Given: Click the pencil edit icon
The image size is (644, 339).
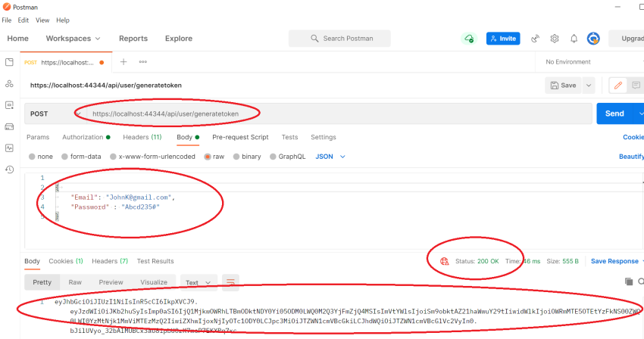Looking at the screenshot, I should (617, 86).
